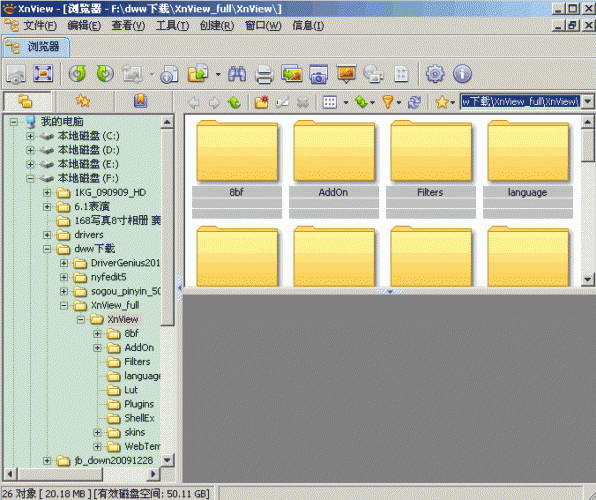The image size is (596, 500).
Task: Open the 编辑(E) menu
Action: [x=84, y=25]
